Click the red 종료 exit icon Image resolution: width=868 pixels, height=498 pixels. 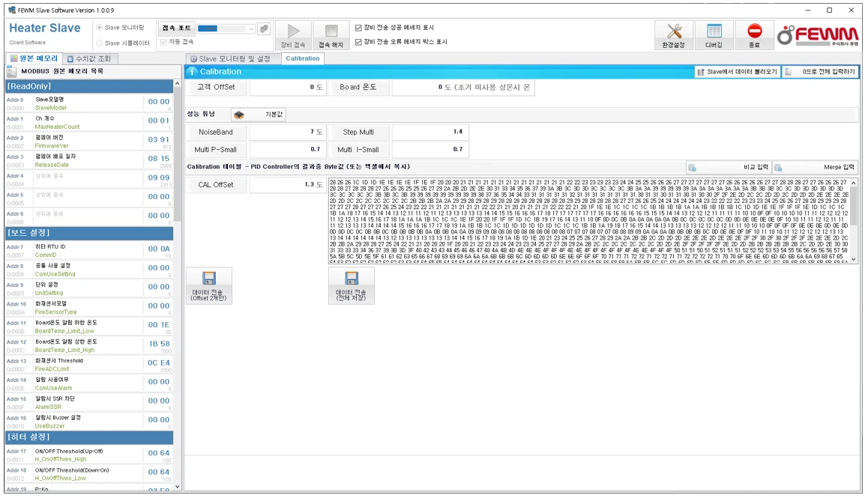(x=755, y=31)
